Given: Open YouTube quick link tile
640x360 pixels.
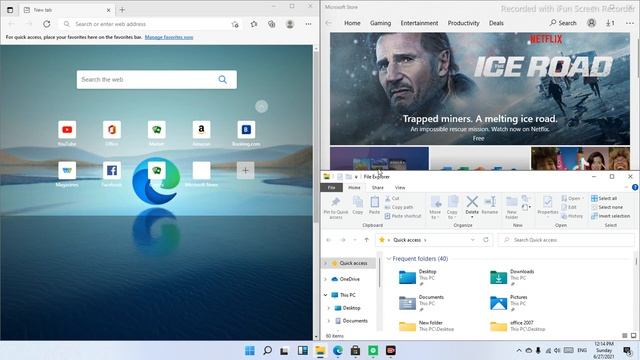Looking at the screenshot, I should point(67,130).
